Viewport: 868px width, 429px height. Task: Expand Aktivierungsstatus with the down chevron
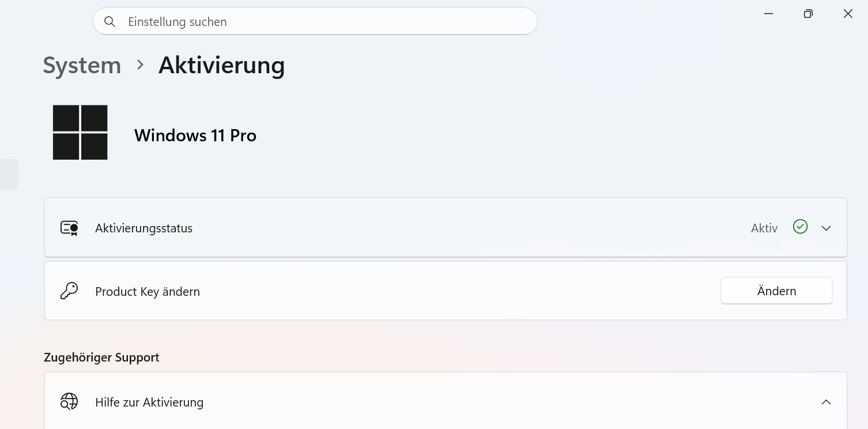pyautogui.click(x=826, y=228)
